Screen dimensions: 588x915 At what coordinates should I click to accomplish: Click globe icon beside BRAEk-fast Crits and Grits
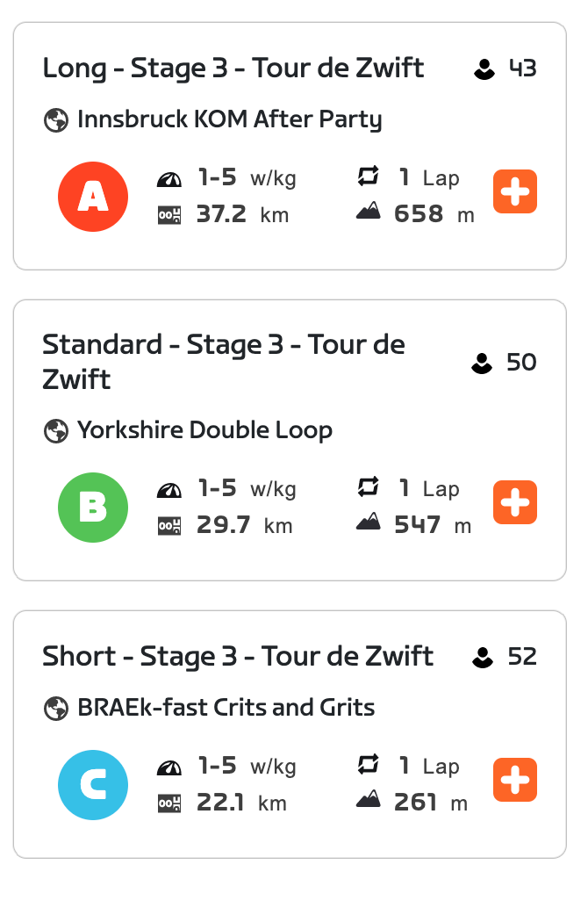(x=56, y=709)
